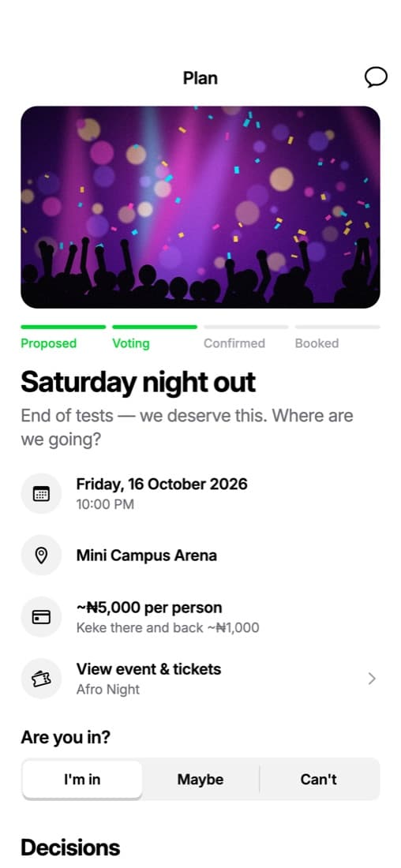
Task: Open View event & tickets row
Action: pos(200,678)
